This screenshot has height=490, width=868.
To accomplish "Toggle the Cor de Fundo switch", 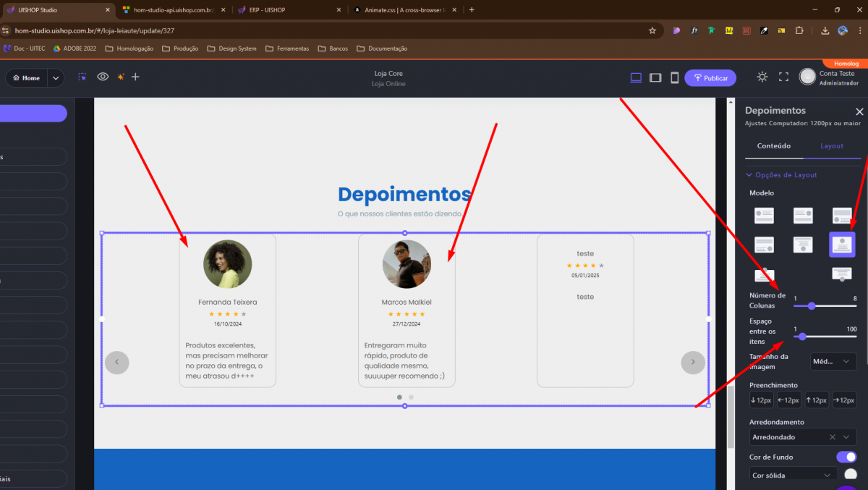I will pos(846,457).
